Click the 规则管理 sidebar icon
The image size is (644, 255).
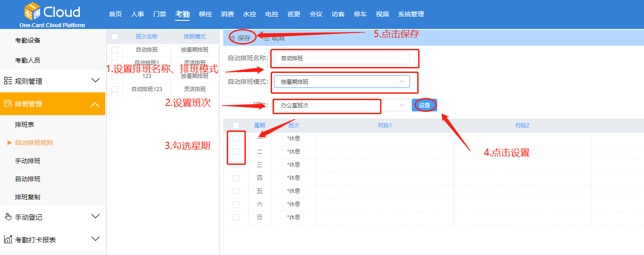tap(8, 81)
